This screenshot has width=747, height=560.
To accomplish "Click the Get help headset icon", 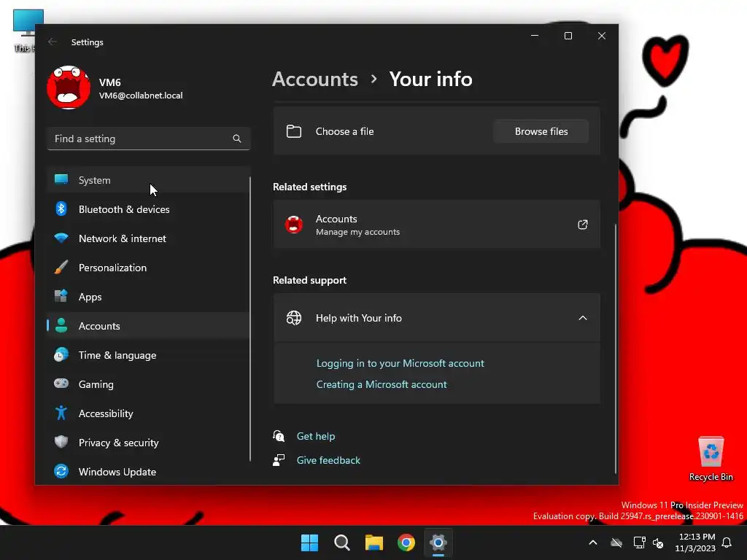I will point(279,436).
